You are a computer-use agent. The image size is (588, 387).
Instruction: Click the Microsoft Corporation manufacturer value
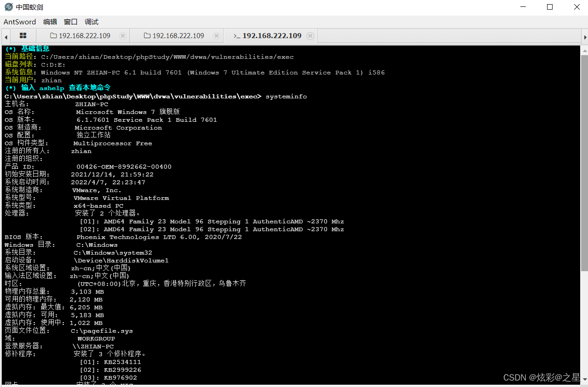point(118,128)
